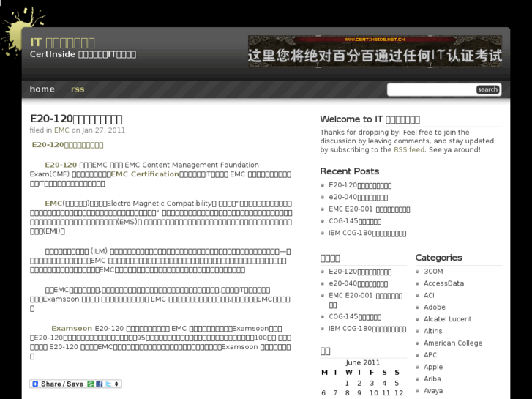Click the blue plus Share icon
532x399 pixels.
(35, 384)
